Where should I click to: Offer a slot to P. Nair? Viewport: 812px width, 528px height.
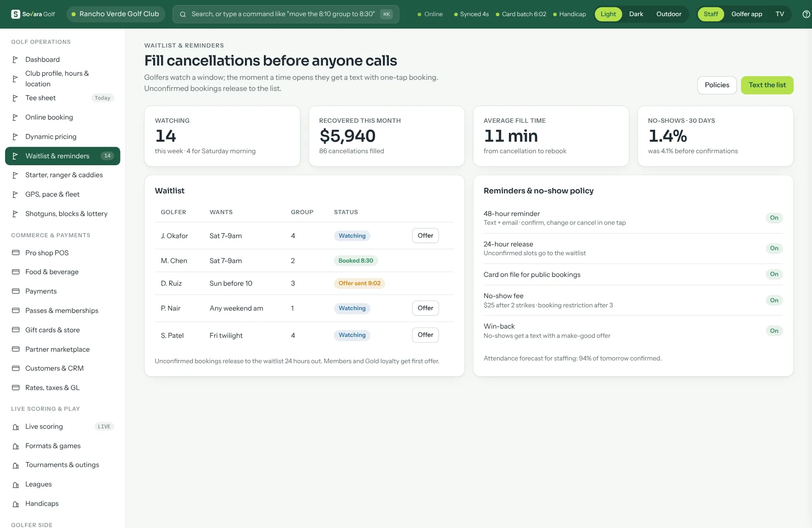(x=425, y=308)
